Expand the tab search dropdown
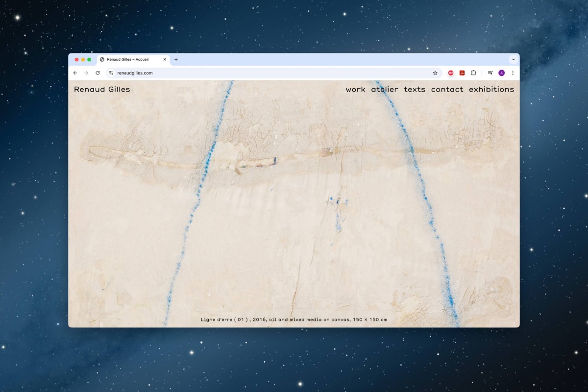 [x=513, y=60]
